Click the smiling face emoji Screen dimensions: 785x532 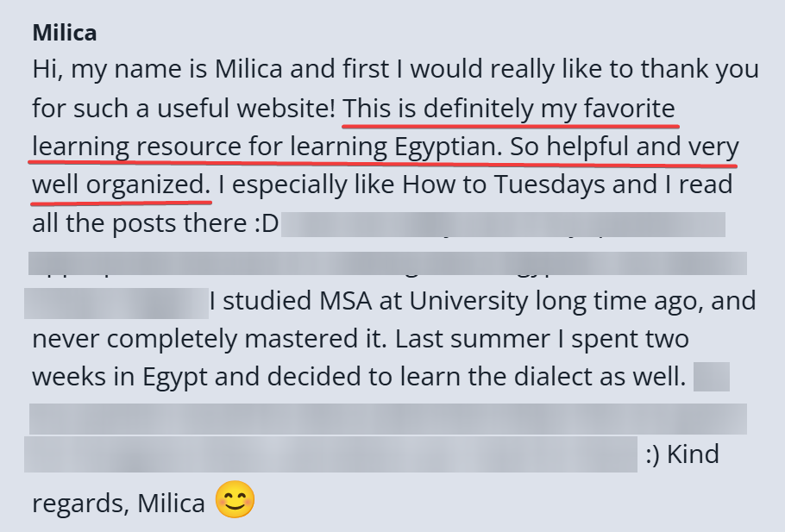point(235,500)
